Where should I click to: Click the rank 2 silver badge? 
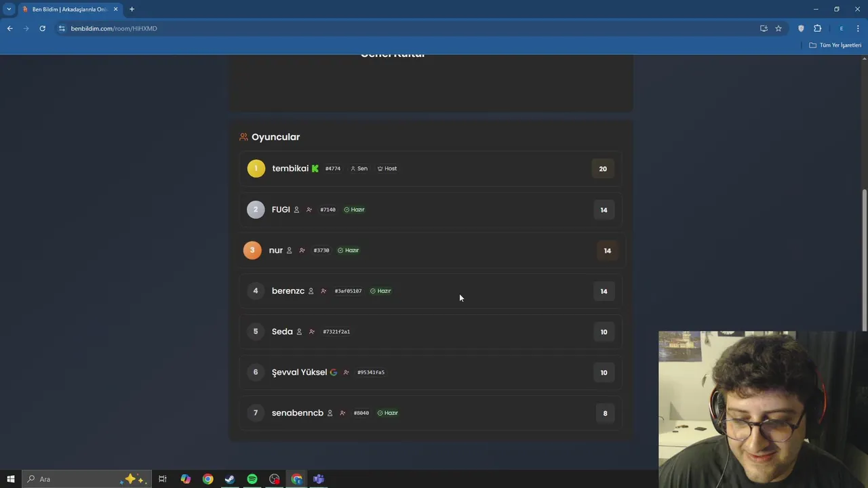[x=256, y=209]
